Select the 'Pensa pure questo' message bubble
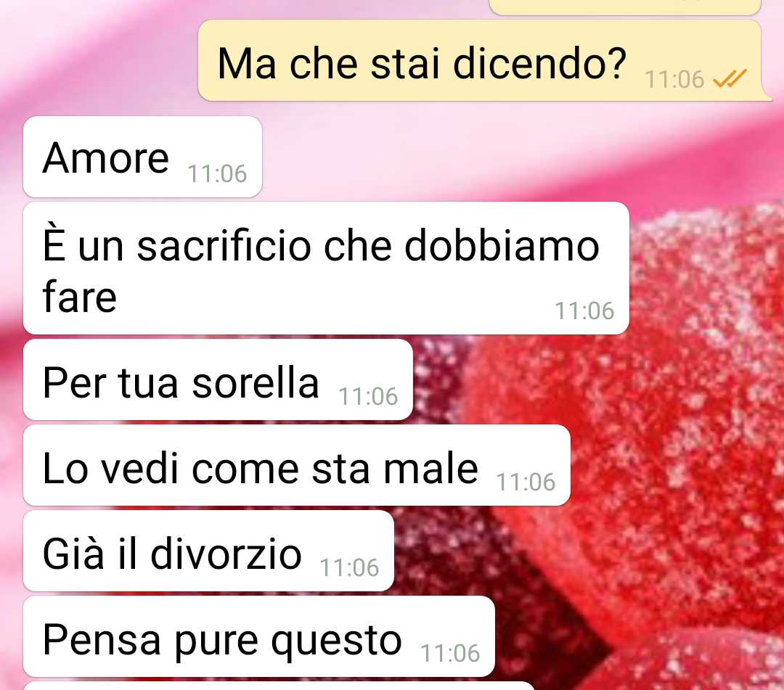Image resolution: width=784 pixels, height=690 pixels. (x=259, y=636)
